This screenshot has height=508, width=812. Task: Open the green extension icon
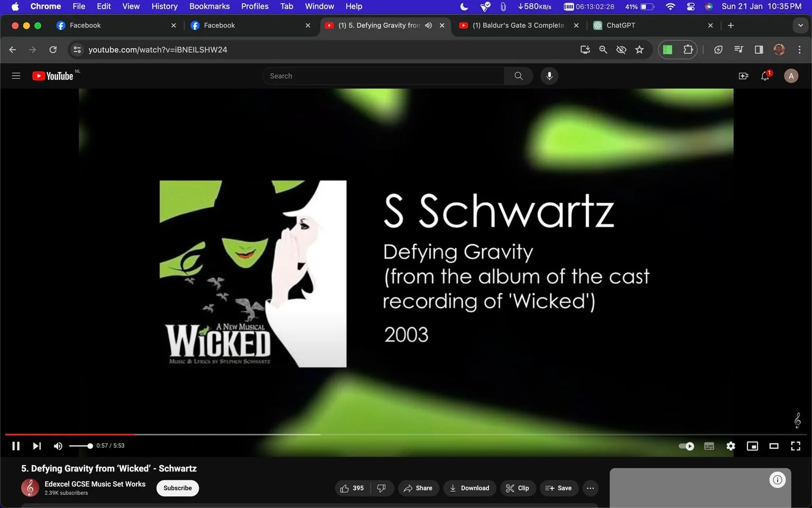click(668, 49)
